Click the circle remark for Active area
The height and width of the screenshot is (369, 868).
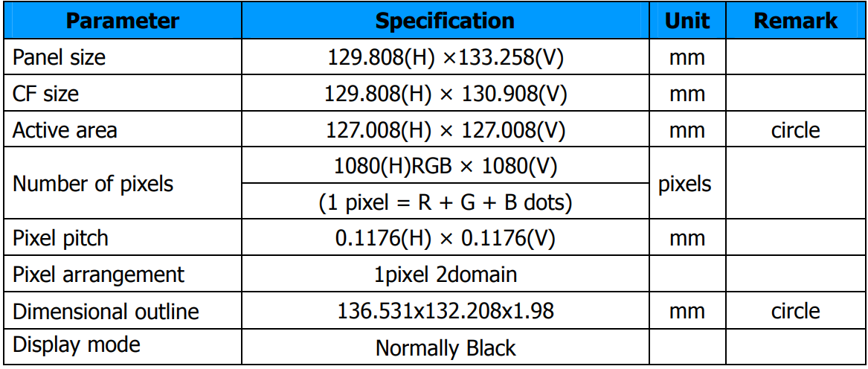tap(796, 129)
